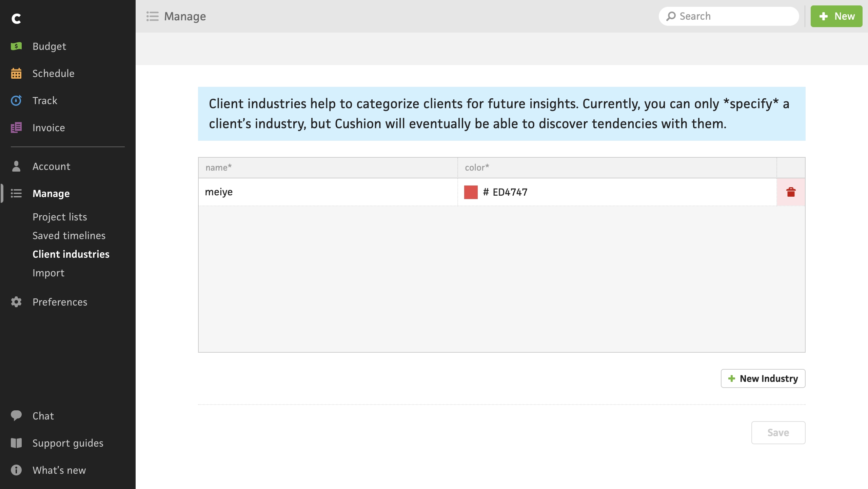Open Invoice via its document icon
Viewport: 868px width, 489px height.
[16, 128]
